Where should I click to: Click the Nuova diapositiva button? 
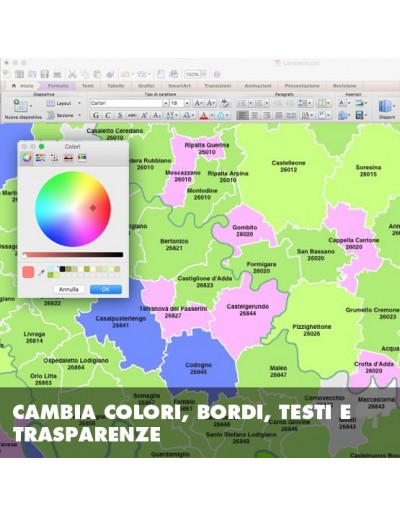[x=22, y=109]
